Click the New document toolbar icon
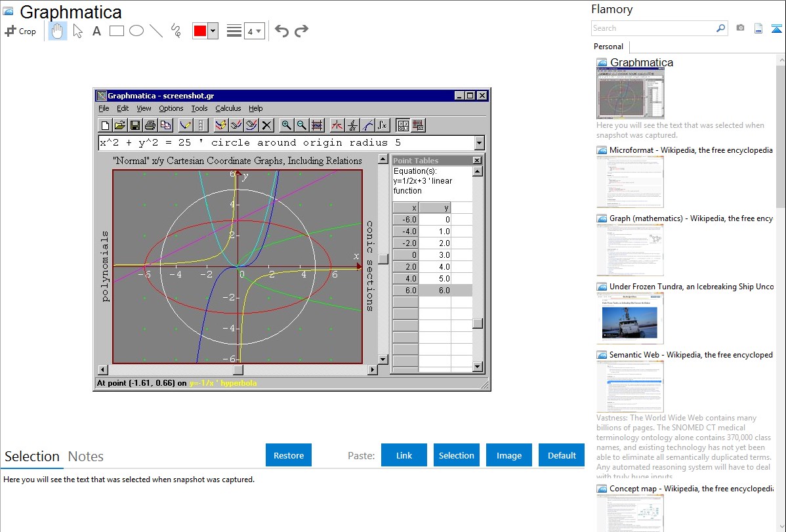Viewport: 786px width, 532px height. (x=105, y=125)
